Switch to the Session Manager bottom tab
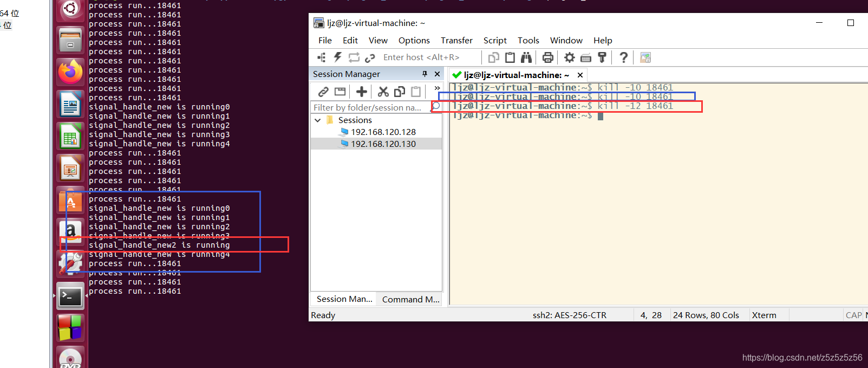868x368 pixels. pyautogui.click(x=344, y=299)
